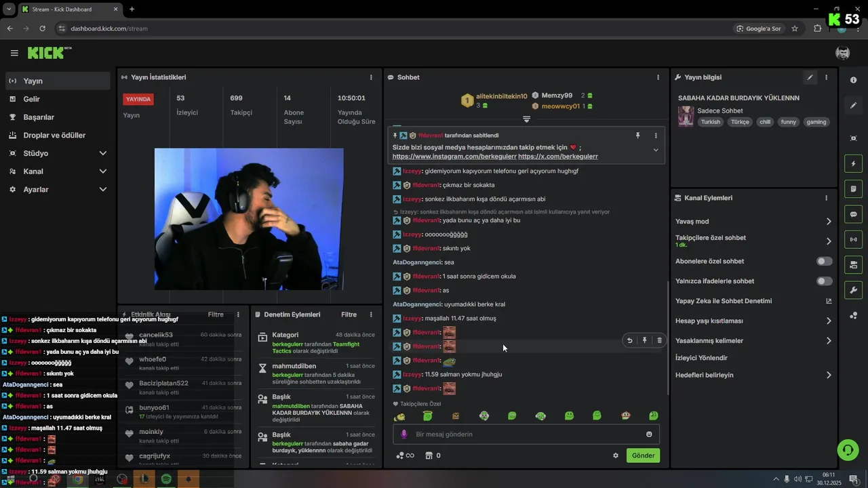Click the Sadece Sohbet category name
Image resolution: width=868 pixels, height=488 pixels.
(x=720, y=110)
